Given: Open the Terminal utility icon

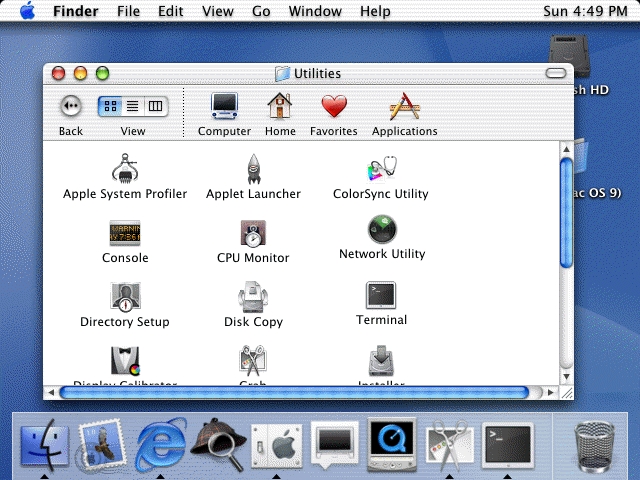Looking at the screenshot, I should [381, 296].
